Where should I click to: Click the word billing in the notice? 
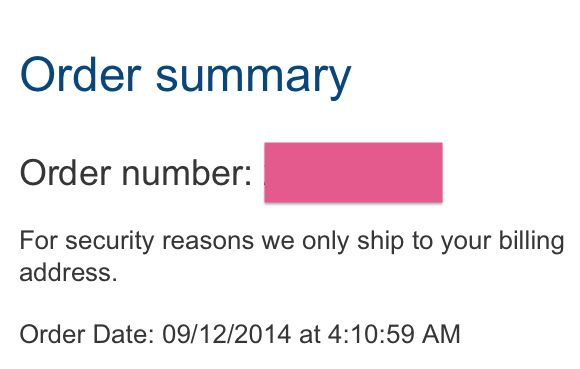[x=531, y=241]
